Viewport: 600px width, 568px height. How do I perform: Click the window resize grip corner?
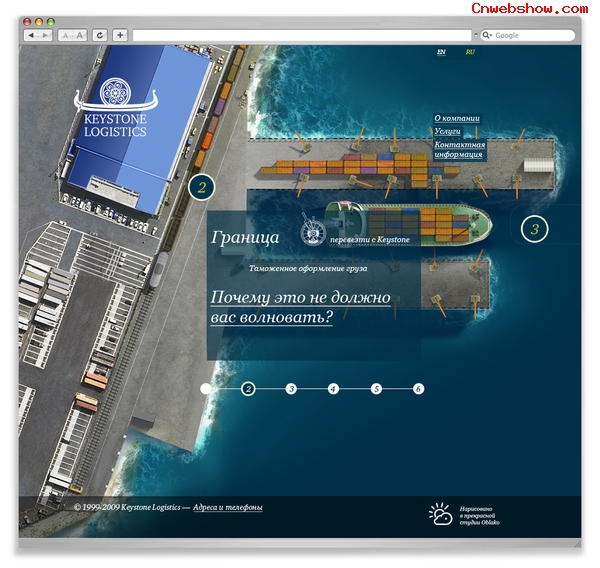pos(577,543)
